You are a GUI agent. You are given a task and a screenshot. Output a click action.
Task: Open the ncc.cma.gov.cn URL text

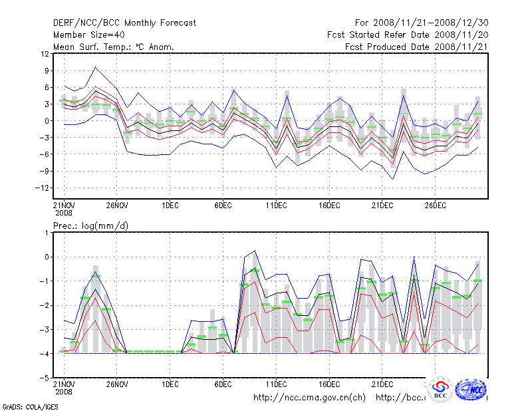click(309, 398)
